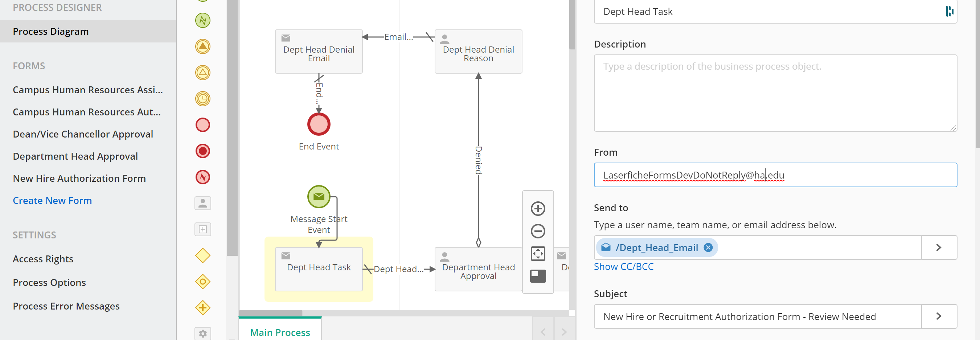980x340 pixels.
Task: Select the inclusive gateway circle diamond icon
Action: pos(203,282)
